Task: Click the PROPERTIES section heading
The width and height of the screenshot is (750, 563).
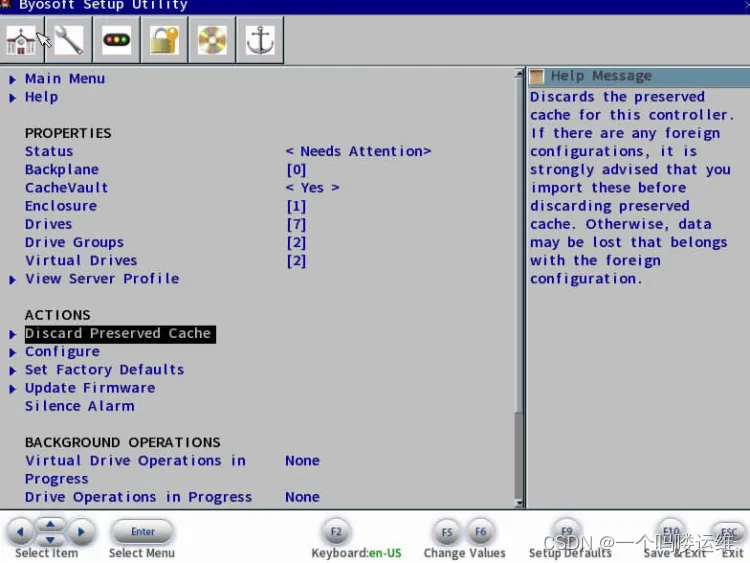Action: point(68,133)
